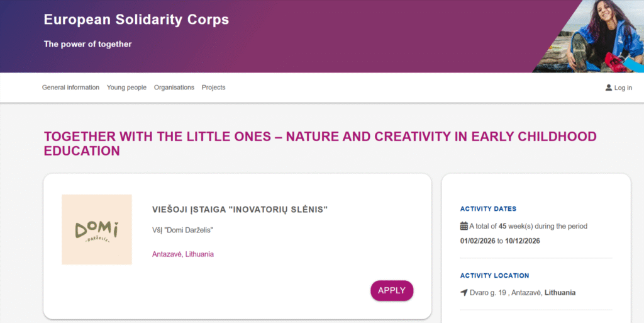
Task: Open the Antazavė, Lithuania location link
Action: (x=183, y=254)
